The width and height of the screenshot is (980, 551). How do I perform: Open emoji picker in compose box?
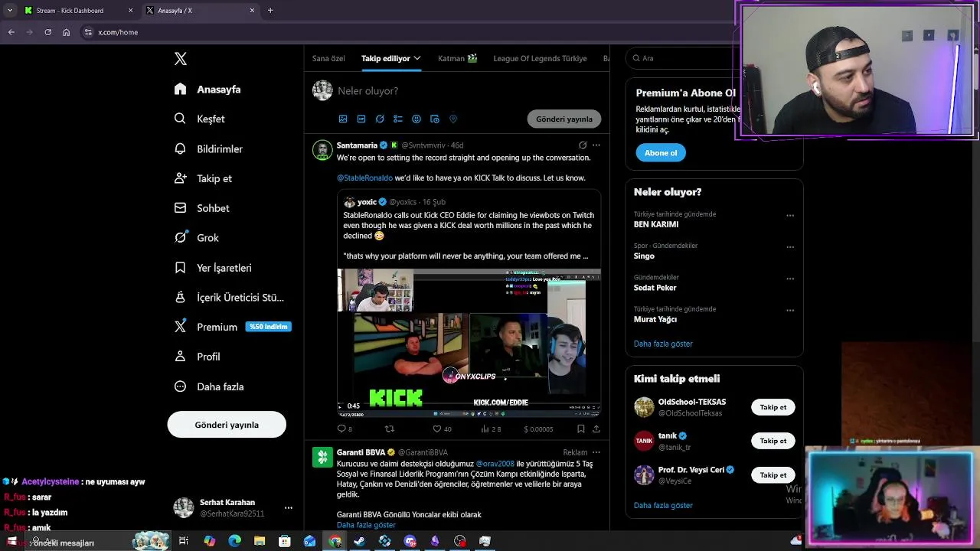tap(416, 119)
